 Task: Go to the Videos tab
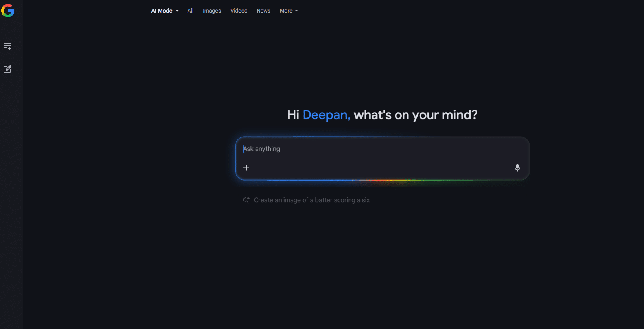(239, 11)
